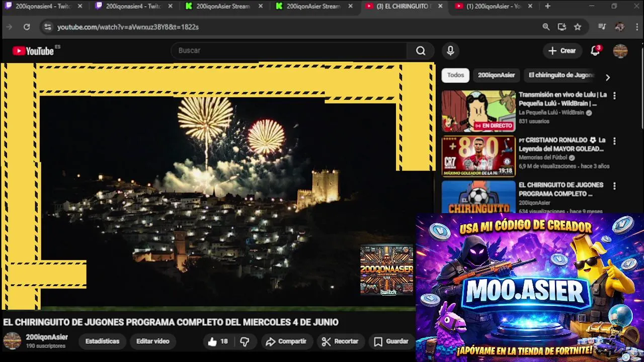Open YouTube account avatar menu

pos(620,51)
